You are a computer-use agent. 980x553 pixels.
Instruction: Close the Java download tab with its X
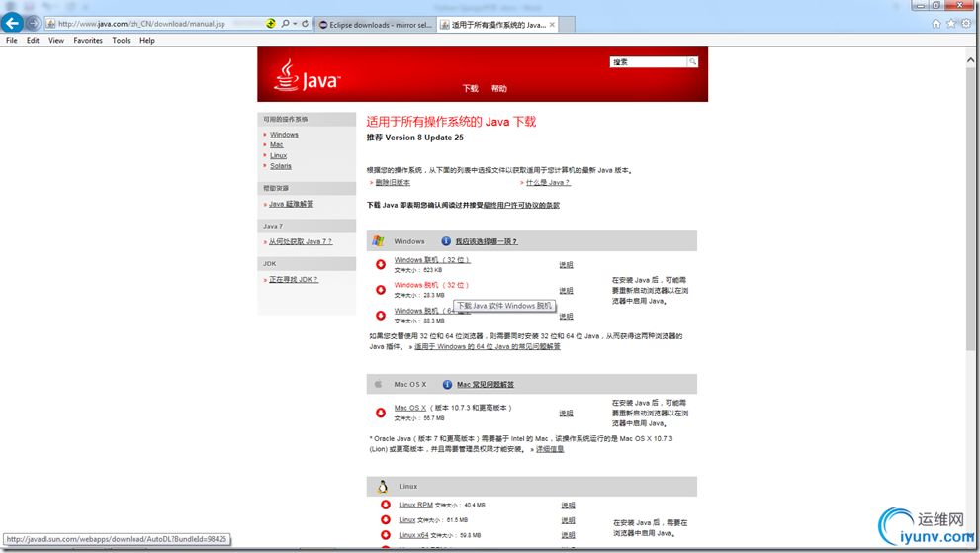coord(552,25)
